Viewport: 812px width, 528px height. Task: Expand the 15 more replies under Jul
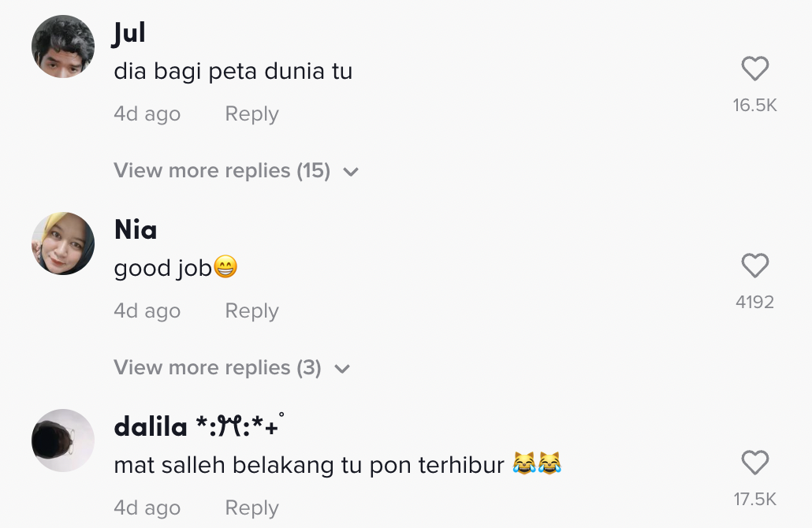click(x=222, y=170)
